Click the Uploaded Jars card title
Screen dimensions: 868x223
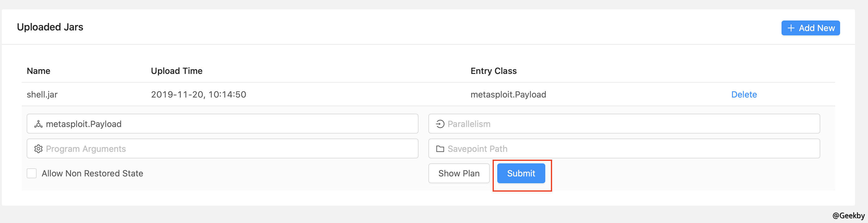(x=50, y=27)
